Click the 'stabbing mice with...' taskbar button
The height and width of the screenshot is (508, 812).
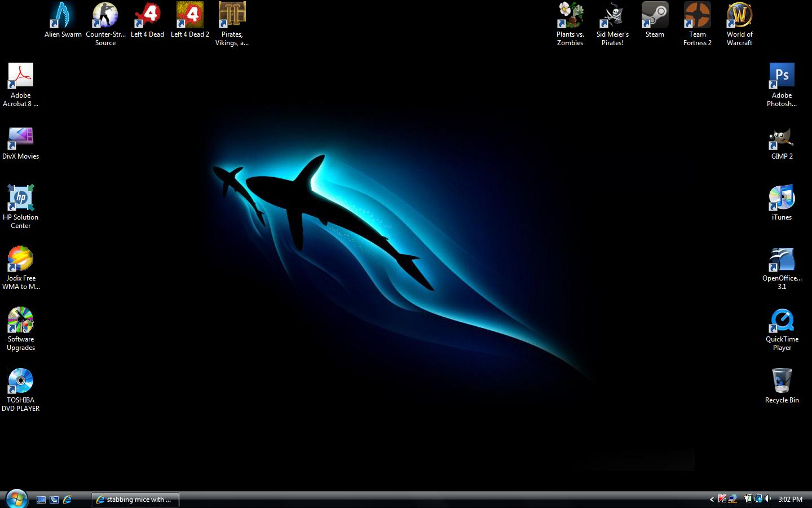coord(135,500)
